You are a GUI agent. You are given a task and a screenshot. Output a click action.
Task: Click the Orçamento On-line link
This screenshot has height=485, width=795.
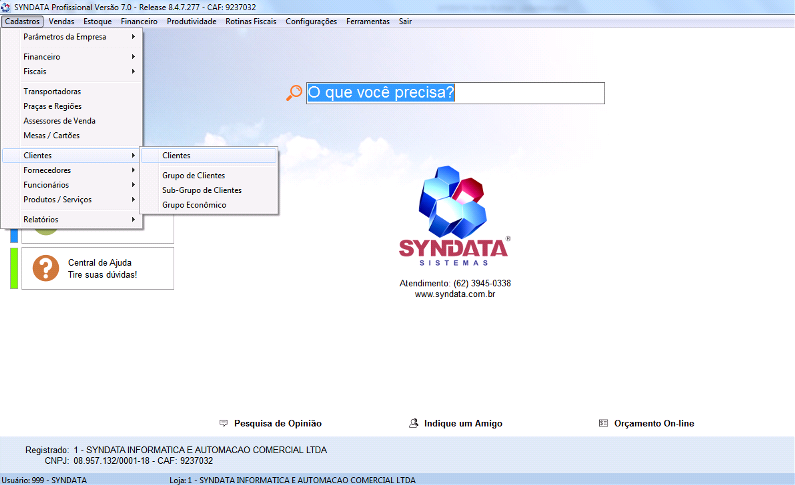click(x=654, y=424)
